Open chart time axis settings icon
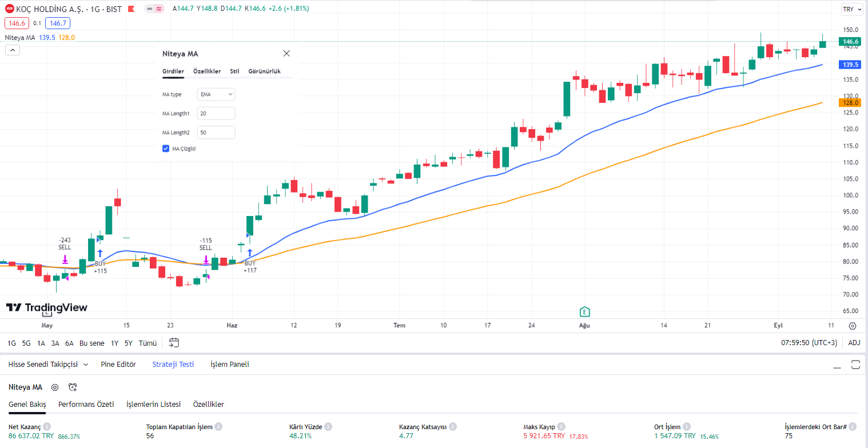This screenshot has width=868, height=448. [x=853, y=326]
